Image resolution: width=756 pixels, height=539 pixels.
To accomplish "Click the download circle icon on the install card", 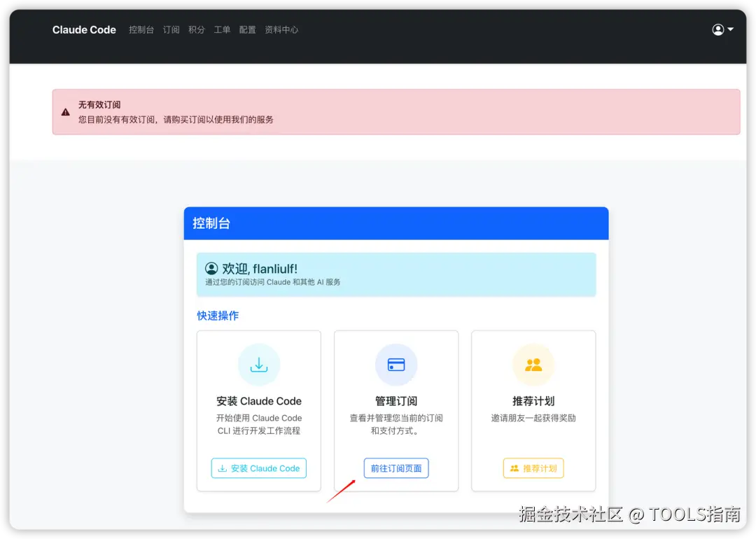I will coord(259,365).
